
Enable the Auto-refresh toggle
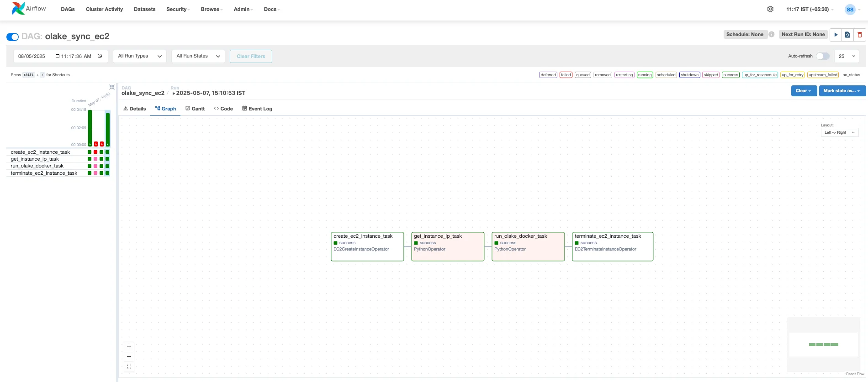822,56
